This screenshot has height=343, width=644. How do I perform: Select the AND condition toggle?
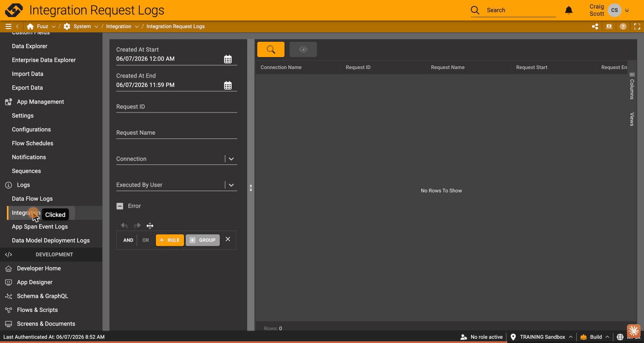[x=128, y=240]
